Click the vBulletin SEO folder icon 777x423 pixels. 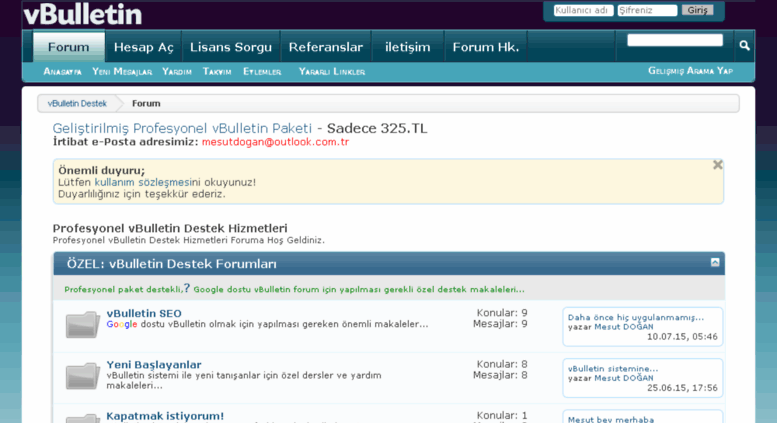point(82,324)
